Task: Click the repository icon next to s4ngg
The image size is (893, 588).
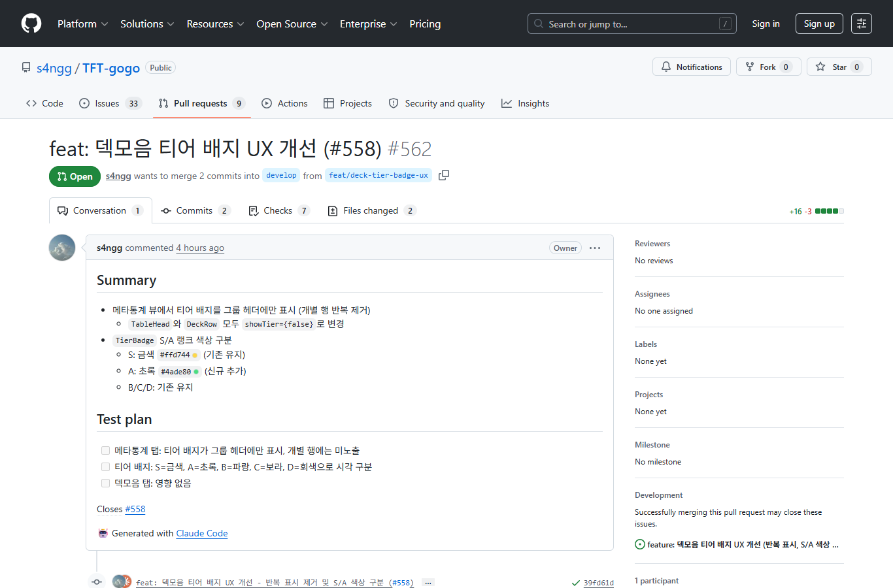Action: [x=26, y=68]
